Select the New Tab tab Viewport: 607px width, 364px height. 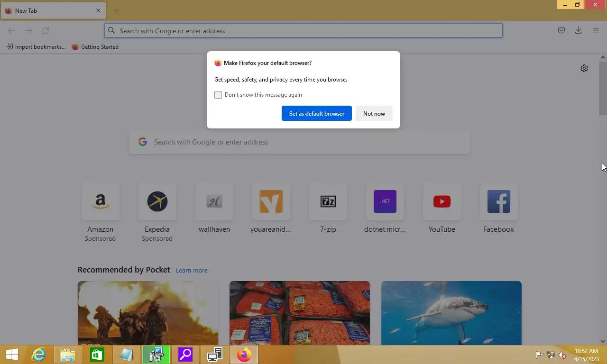point(53,10)
